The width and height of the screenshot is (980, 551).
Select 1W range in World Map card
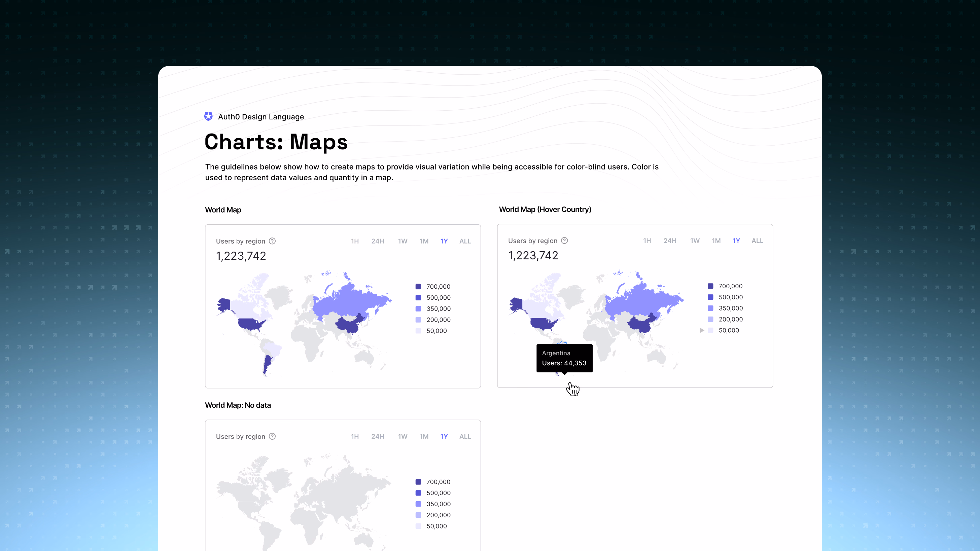[x=403, y=241]
